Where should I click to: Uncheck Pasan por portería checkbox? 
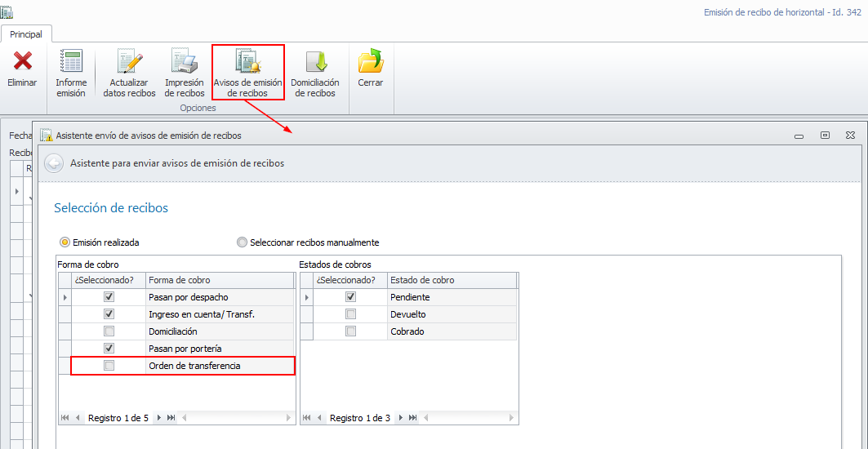point(109,349)
